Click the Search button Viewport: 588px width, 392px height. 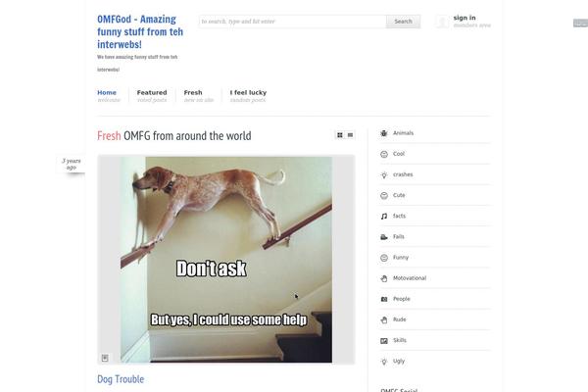(403, 22)
